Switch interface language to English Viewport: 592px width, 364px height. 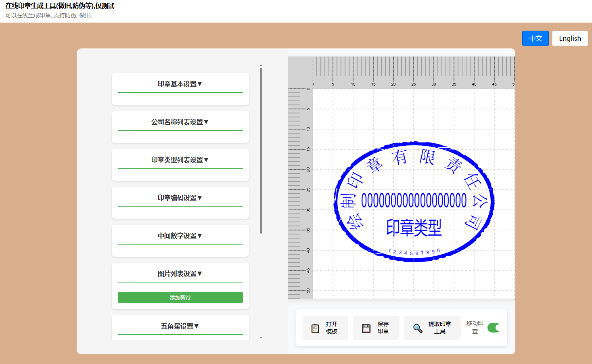click(x=570, y=38)
